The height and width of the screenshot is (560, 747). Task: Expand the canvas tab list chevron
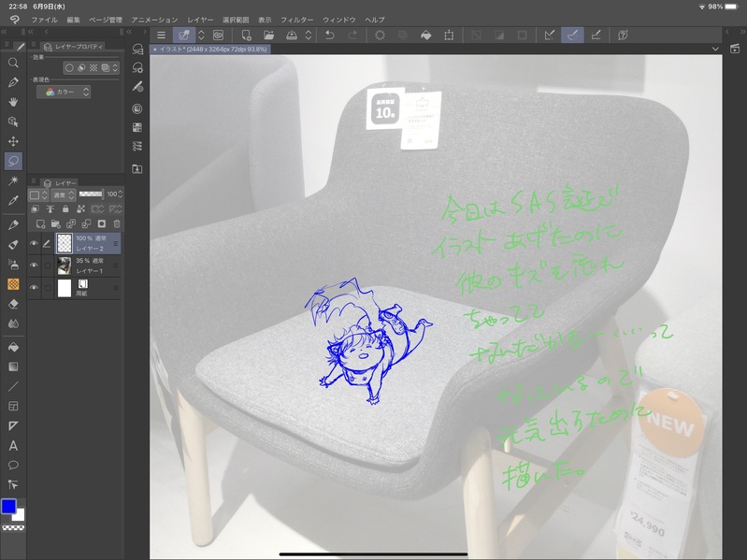(x=715, y=49)
